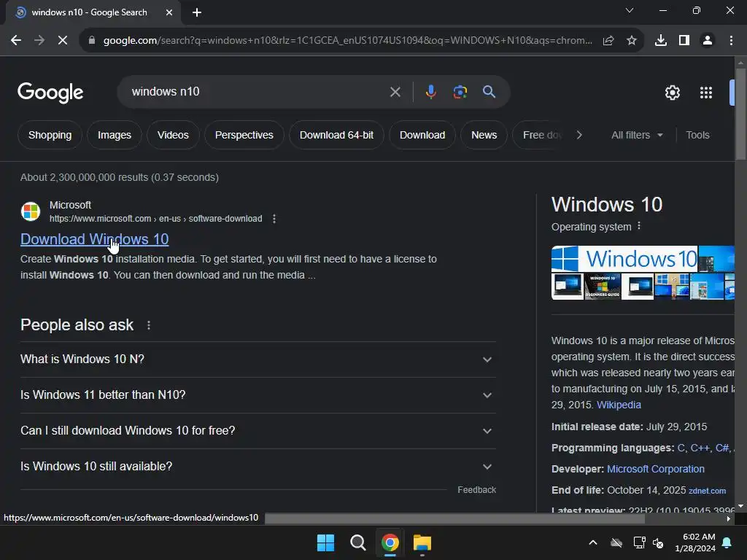The height and width of the screenshot is (560, 747).
Task: Open the Download Windows 10 result
Action: 94,239
